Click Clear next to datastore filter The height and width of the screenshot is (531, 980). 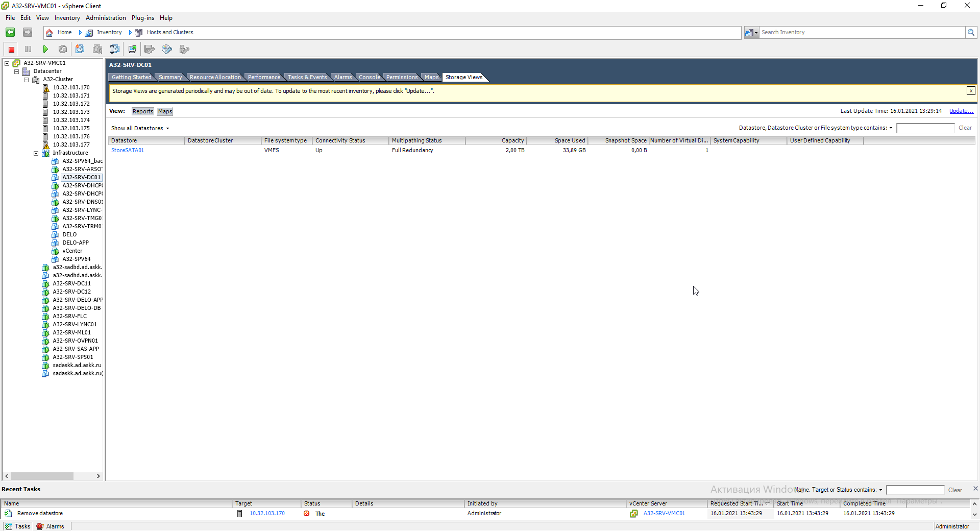click(965, 128)
